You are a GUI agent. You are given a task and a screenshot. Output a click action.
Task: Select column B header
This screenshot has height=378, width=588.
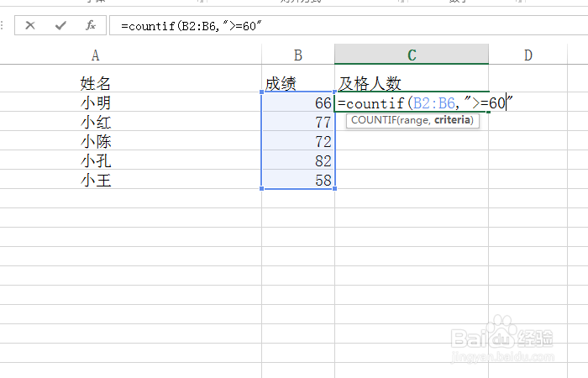[298, 55]
